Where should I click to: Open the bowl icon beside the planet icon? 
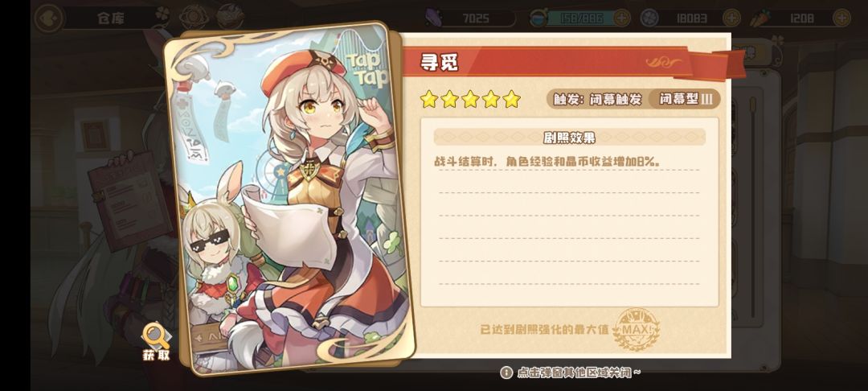[231, 18]
